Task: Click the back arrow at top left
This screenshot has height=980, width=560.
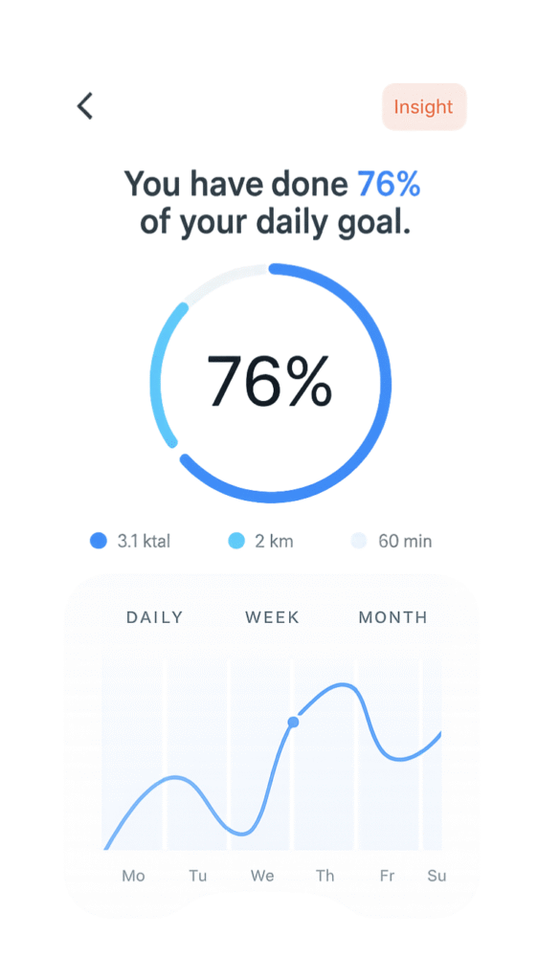Action: [84, 106]
